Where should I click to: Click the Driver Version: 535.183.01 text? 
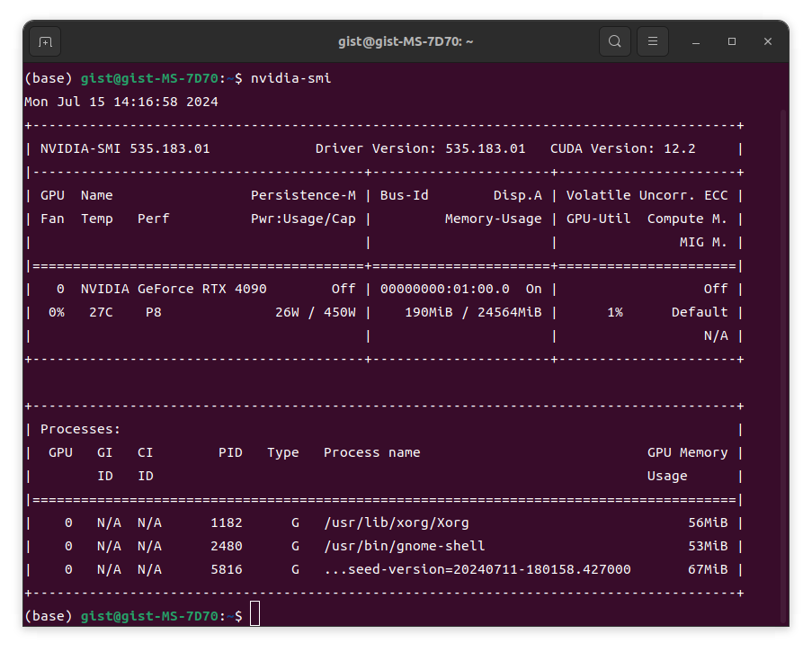tap(421, 148)
